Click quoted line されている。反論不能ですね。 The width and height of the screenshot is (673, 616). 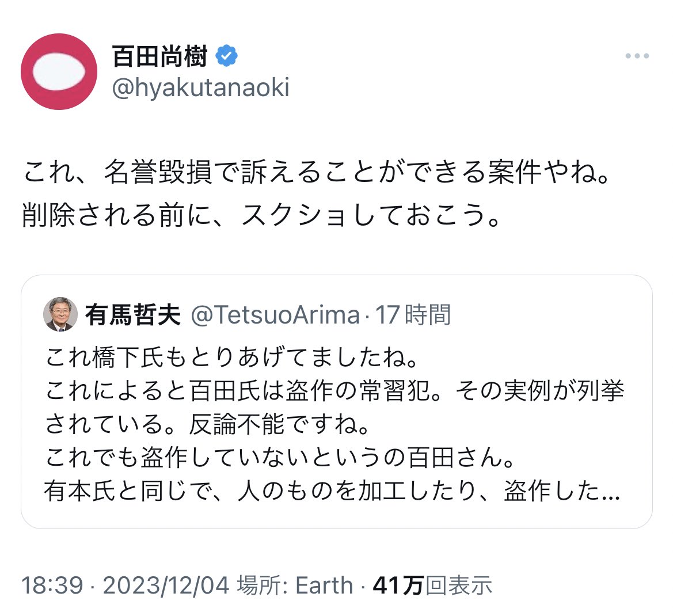(x=207, y=424)
